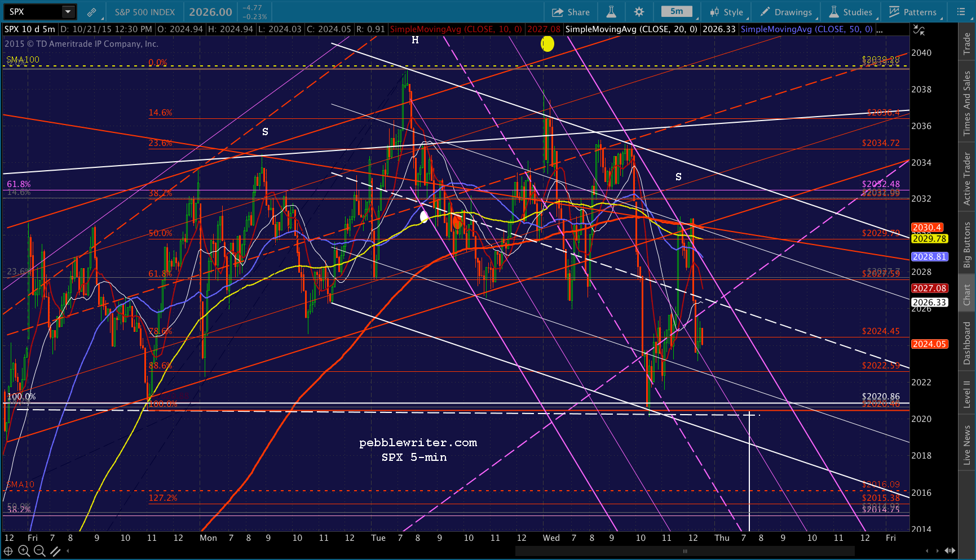Screen dimensions: 976x560
Task: Click the zoom out magnifier icon
Action: (39, 551)
